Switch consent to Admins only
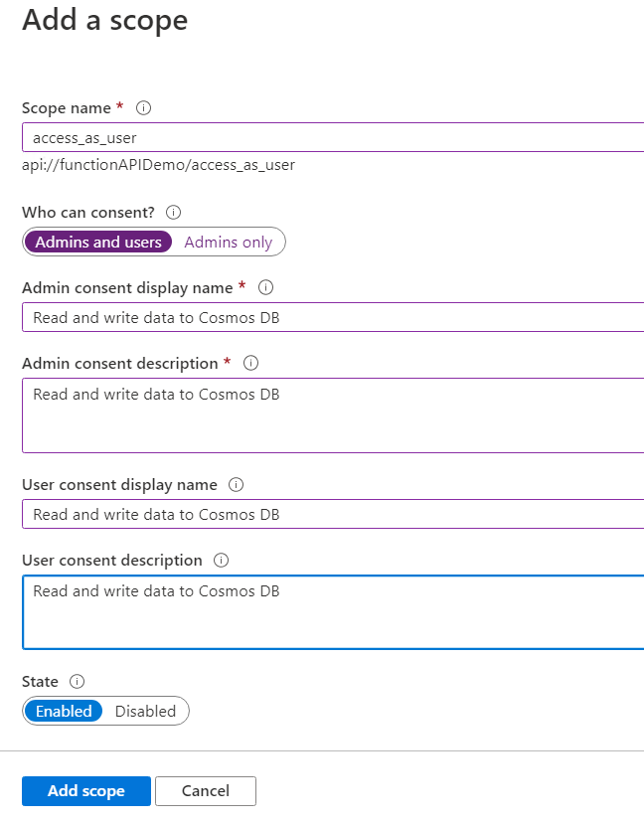 tap(228, 242)
